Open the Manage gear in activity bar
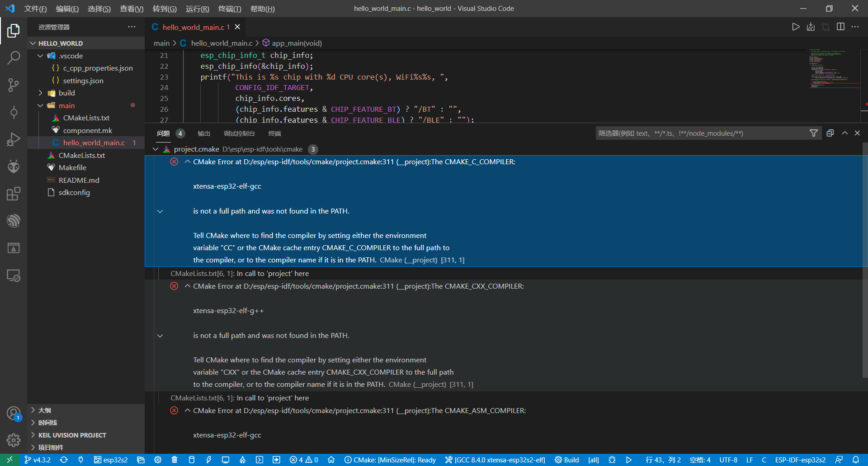 (x=14, y=440)
